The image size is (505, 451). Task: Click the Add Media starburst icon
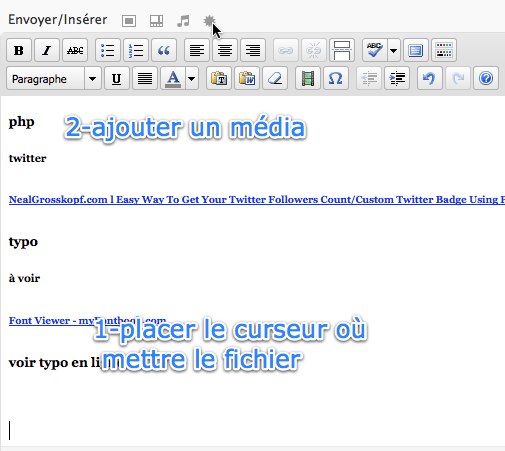(x=209, y=21)
